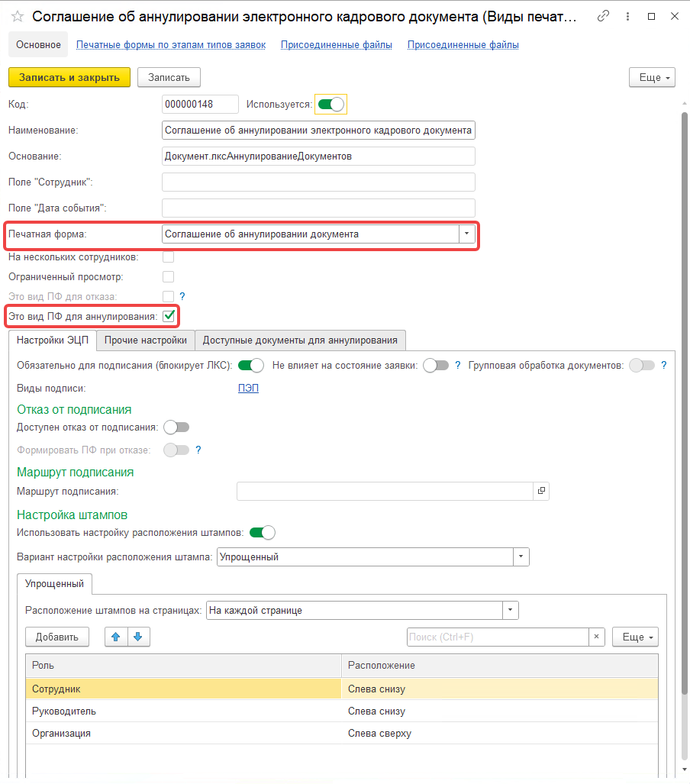This screenshot has height=784, width=690.
Task: Add this form to favorites with the star icon
Action: click(18, 17)
